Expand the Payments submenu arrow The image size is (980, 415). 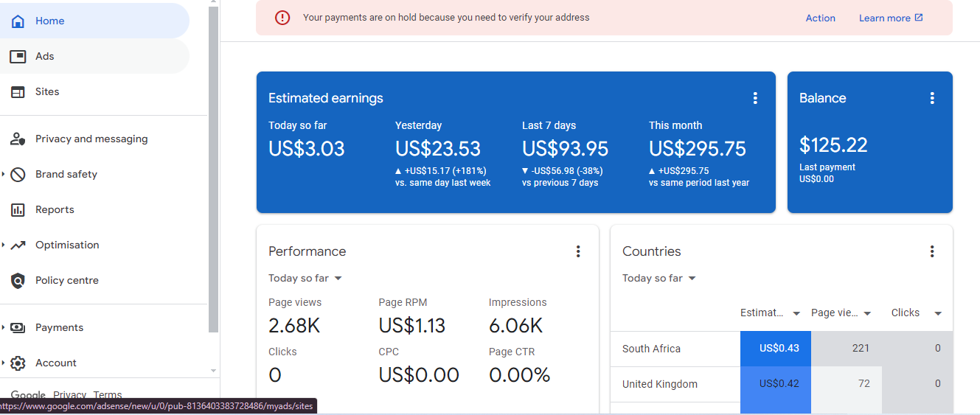point(3,327)
